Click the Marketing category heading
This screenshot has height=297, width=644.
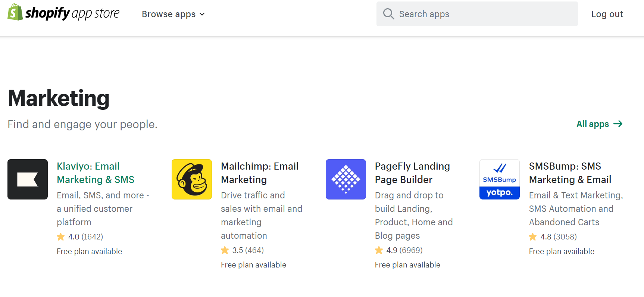[x=59, y=98]
